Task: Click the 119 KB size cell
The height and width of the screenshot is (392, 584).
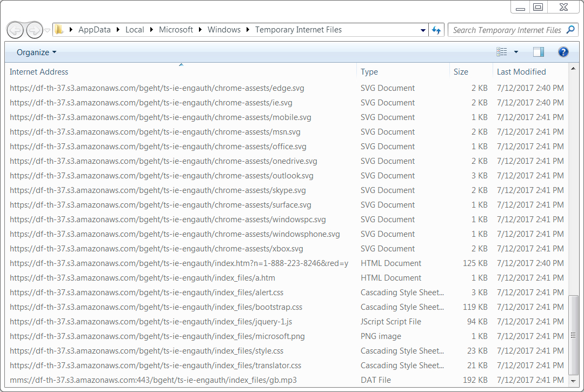Action: point(475,307)
